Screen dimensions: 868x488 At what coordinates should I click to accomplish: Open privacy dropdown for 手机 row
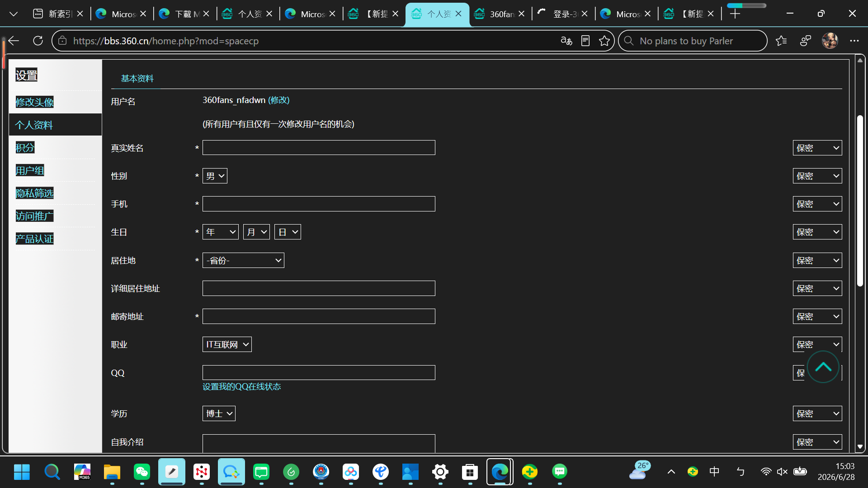pyautogui.click(x=817, y=204)
